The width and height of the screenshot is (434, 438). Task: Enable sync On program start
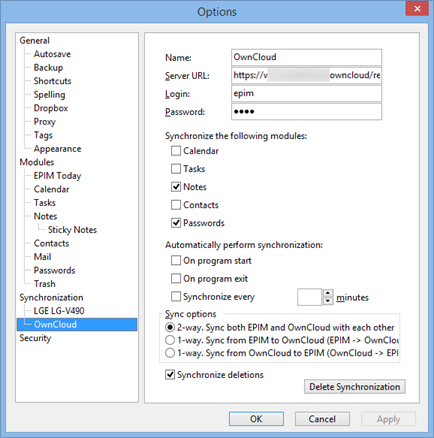point(176,260)
